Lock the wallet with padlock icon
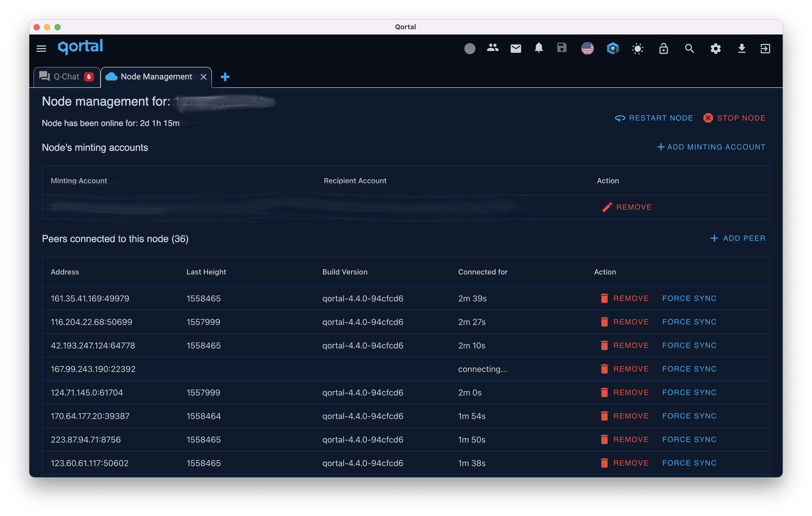The height and width of the screenshot is (516, 812). 663,49
